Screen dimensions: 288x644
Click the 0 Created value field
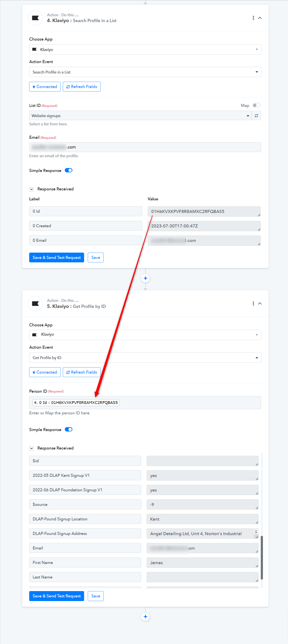(204, 226)
